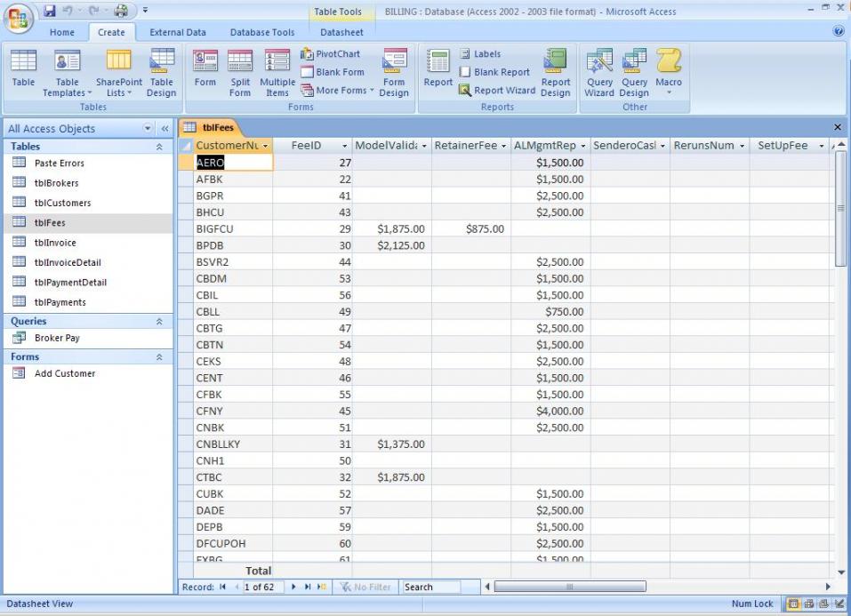This screenshot has height=616, width=851.
Task: Collapse the navigation pane shutter bar
Action: 165,129
